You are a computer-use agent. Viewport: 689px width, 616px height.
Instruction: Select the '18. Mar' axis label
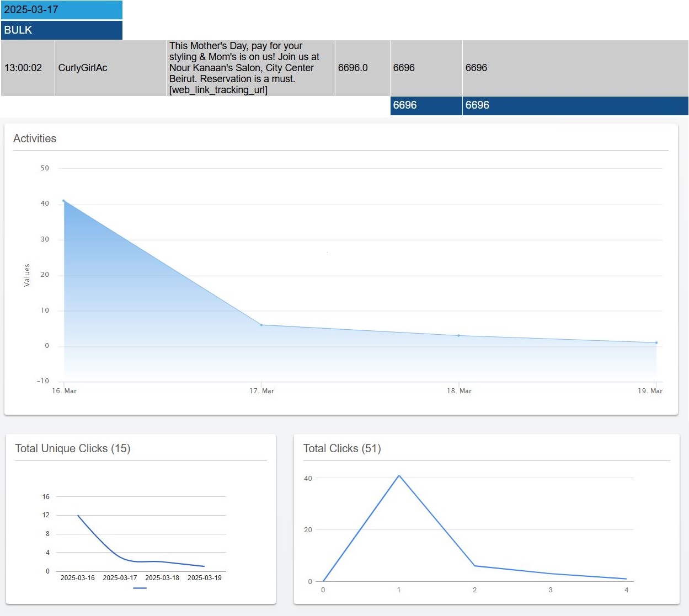pyautogui.click(x=459, y=391)
